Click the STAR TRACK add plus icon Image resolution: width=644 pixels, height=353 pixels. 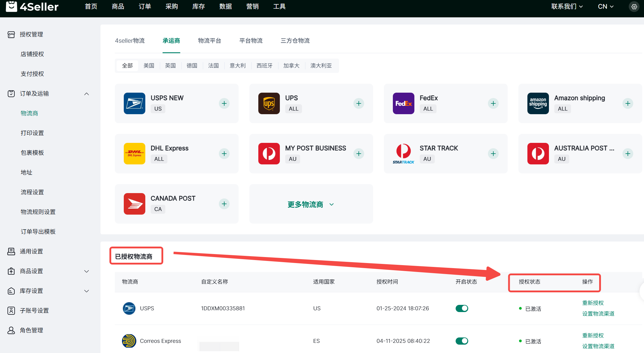click(x=493, y=154)
